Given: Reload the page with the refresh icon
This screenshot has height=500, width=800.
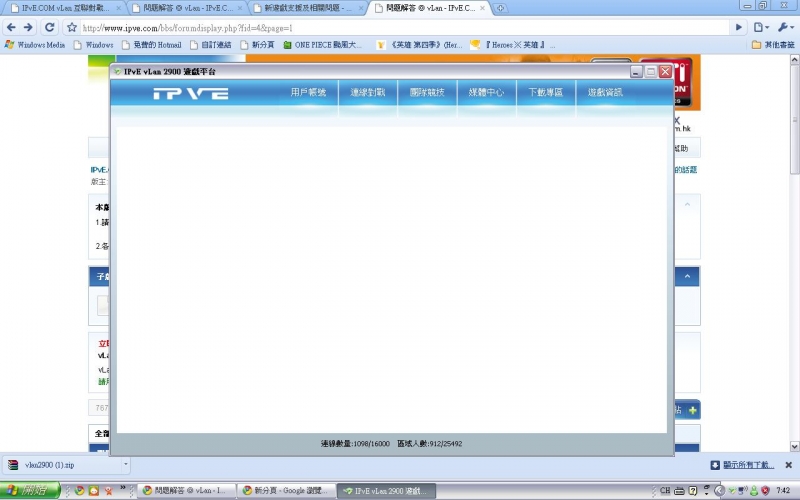Looking at the screenshot, I should [49, 28].
